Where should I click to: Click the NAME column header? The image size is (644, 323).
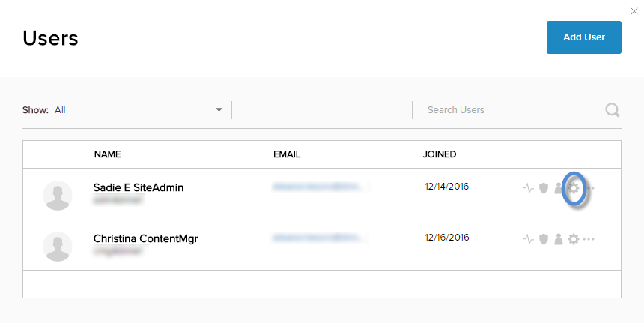pos(107,154)
